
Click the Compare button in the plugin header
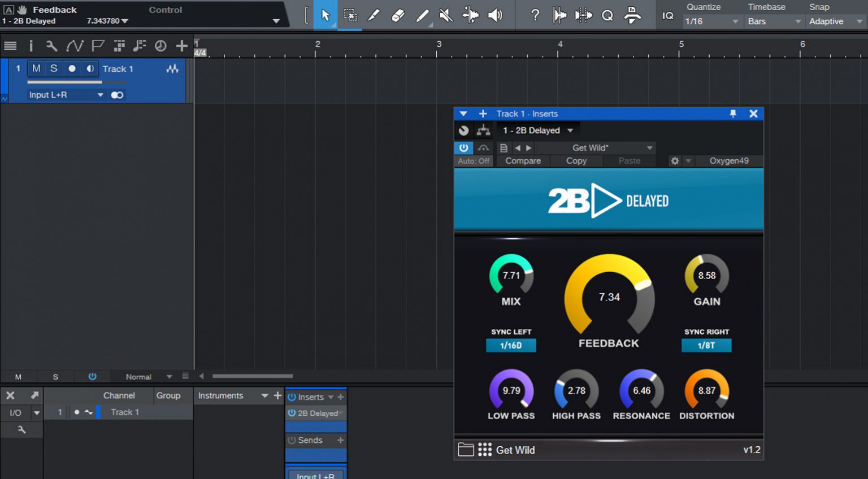(x=523, y=161)
